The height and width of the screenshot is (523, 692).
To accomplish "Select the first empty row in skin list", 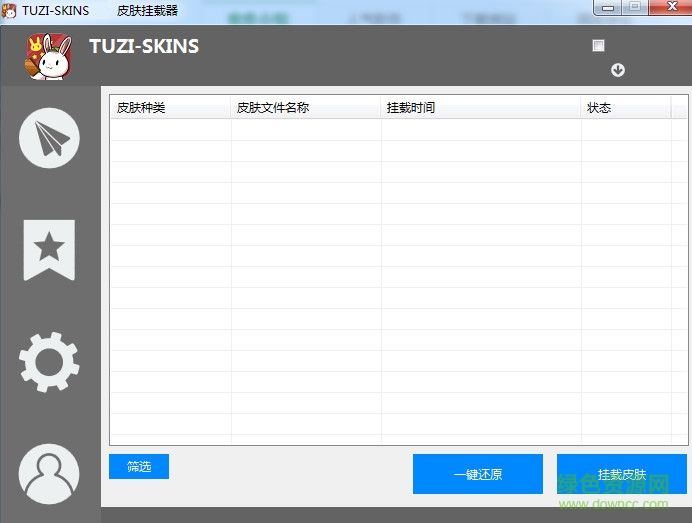I will coord(390,130).
